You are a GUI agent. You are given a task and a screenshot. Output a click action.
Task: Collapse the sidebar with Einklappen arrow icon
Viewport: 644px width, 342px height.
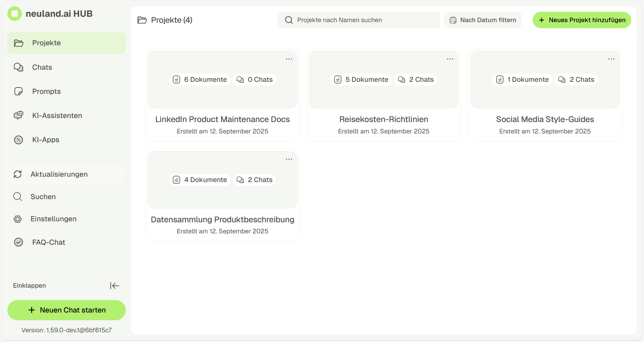114,286
